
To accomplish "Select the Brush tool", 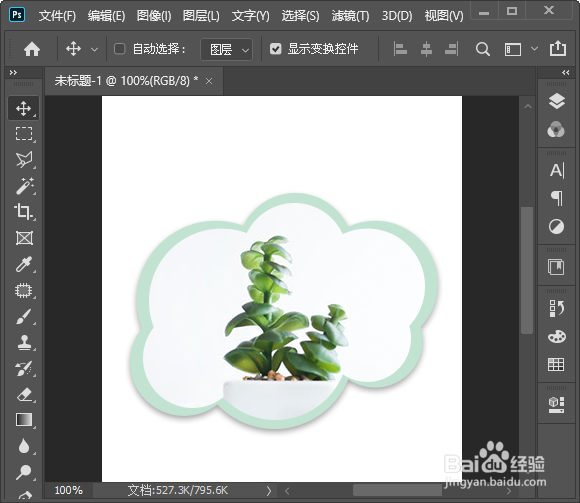I will [24, 317].
